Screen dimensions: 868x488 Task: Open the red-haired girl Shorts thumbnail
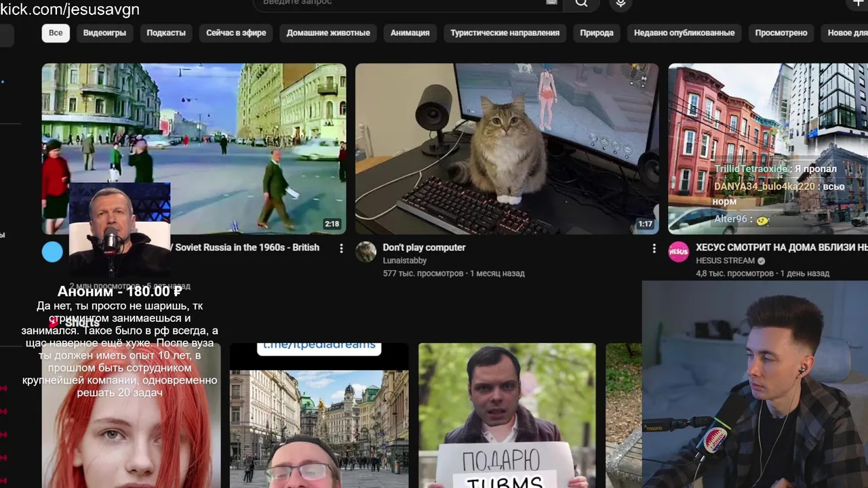tap(131, 415)
